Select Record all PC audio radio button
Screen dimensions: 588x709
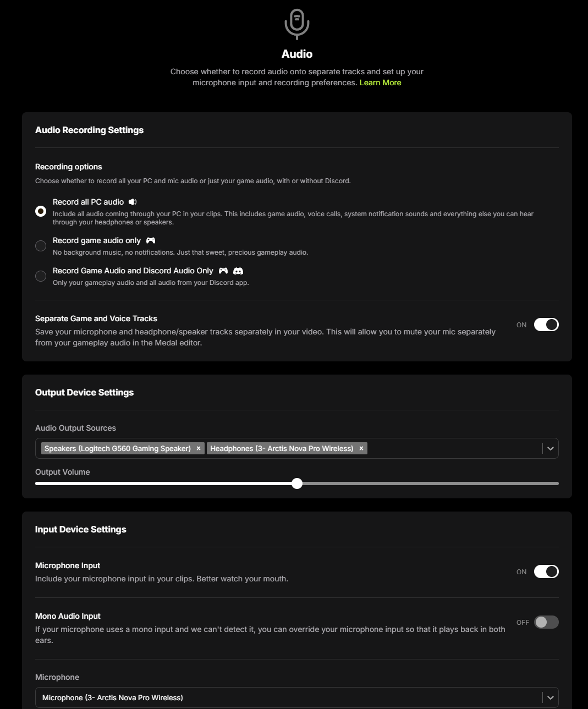(41, 211)
